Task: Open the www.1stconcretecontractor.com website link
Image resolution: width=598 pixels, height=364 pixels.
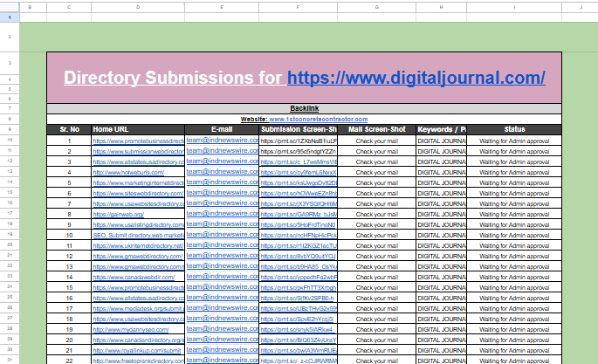Action: [319, 120]
